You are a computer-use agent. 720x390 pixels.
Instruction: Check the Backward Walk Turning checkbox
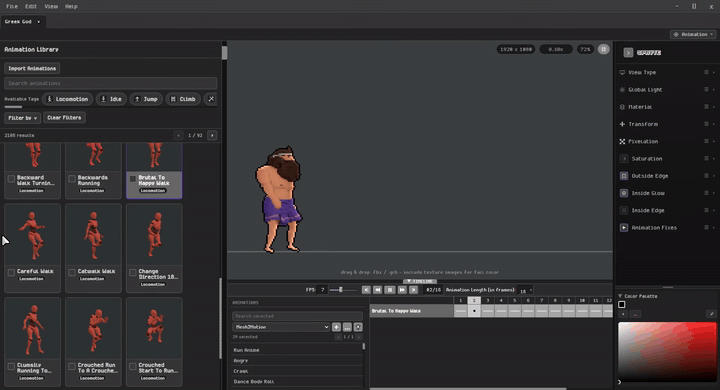tap(11, 179)
